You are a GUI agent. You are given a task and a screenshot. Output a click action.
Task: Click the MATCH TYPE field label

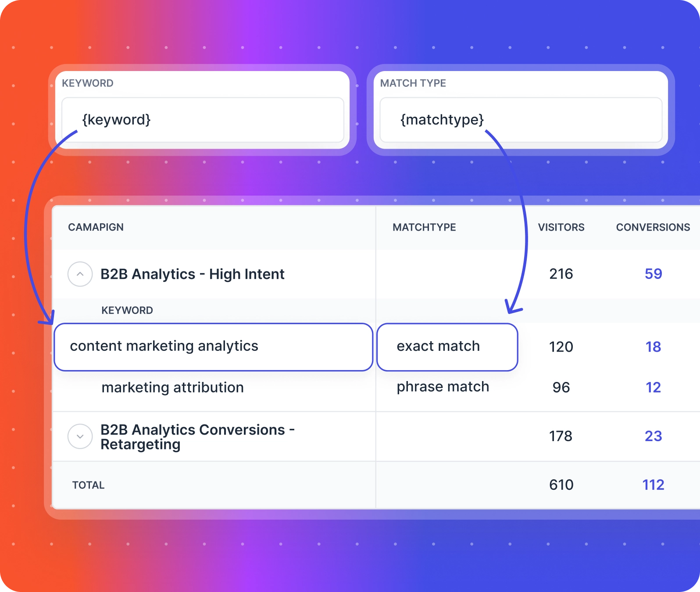coord(413,83)
